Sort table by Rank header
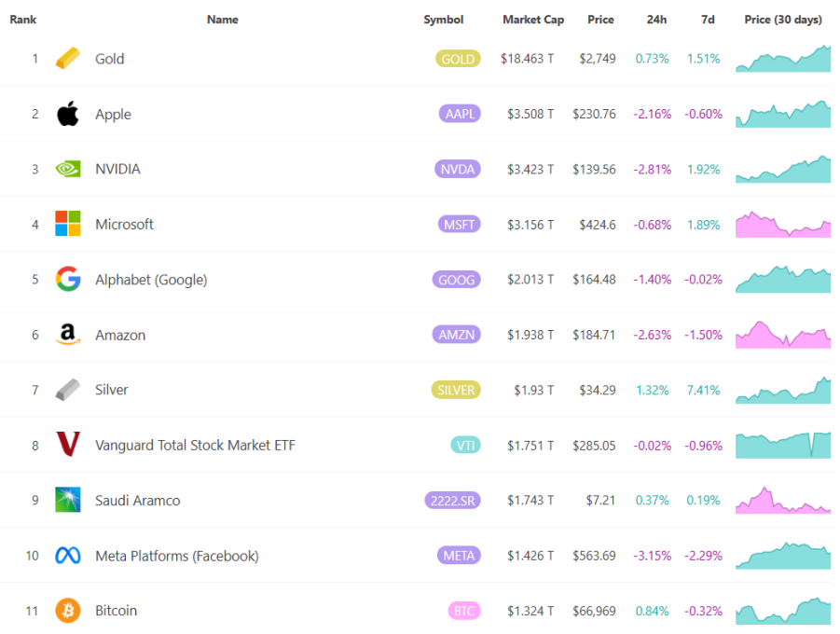Screen dimensions: 840x634 point(23,20)
